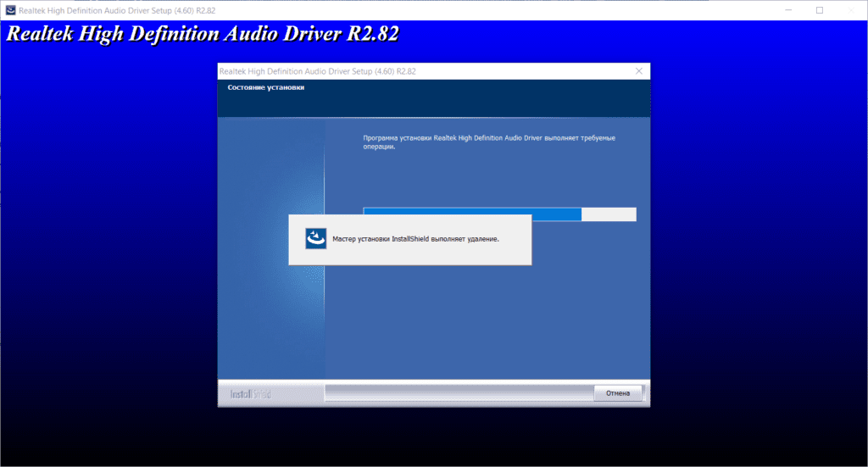Viewport: 868px width, 467px height.
Task: Click 'Состояние установки' heading text
Action: coord(265,87)
